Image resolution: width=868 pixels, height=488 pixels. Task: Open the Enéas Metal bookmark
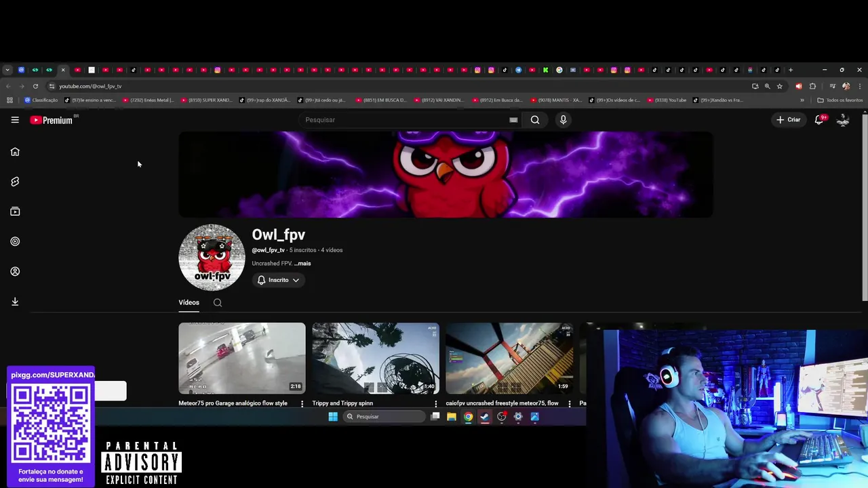pyautogui.click(x=148, y=100)
